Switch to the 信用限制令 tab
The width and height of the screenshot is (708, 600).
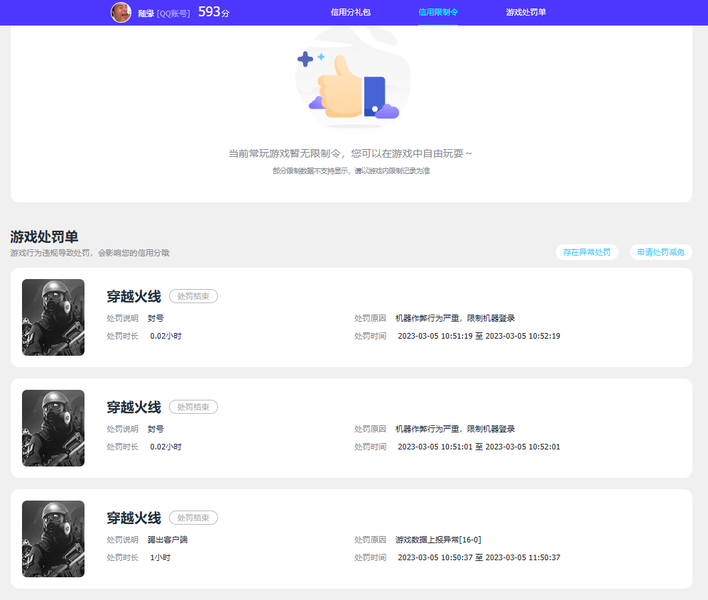438,12
